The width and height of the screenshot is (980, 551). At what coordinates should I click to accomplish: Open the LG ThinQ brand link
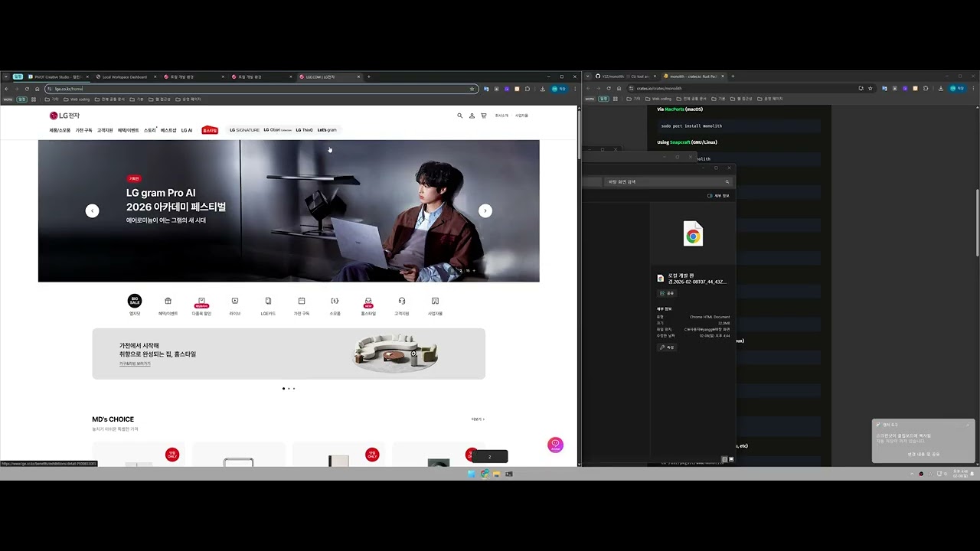click(x=304, y=130)
